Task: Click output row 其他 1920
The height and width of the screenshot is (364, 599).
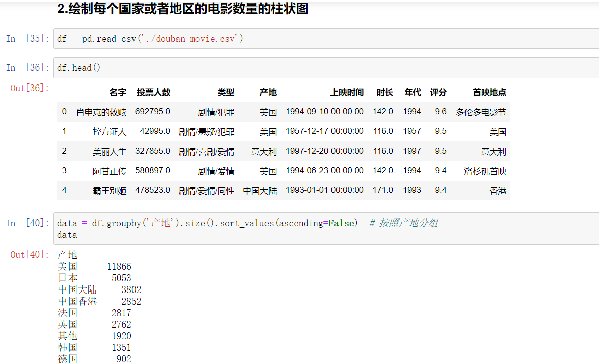Action: pyautogui.click(x=94, y=336)
